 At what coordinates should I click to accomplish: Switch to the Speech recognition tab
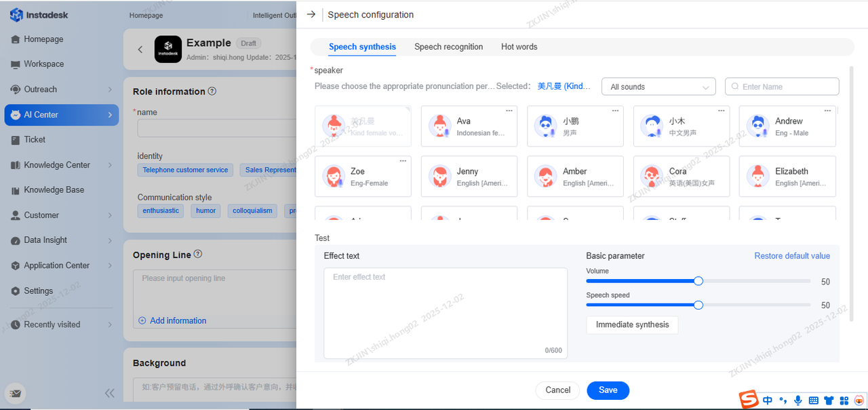(448, 47)
